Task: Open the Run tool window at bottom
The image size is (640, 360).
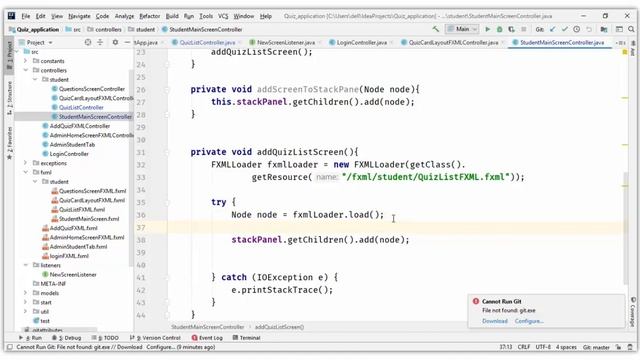Action: pos(30,338)
